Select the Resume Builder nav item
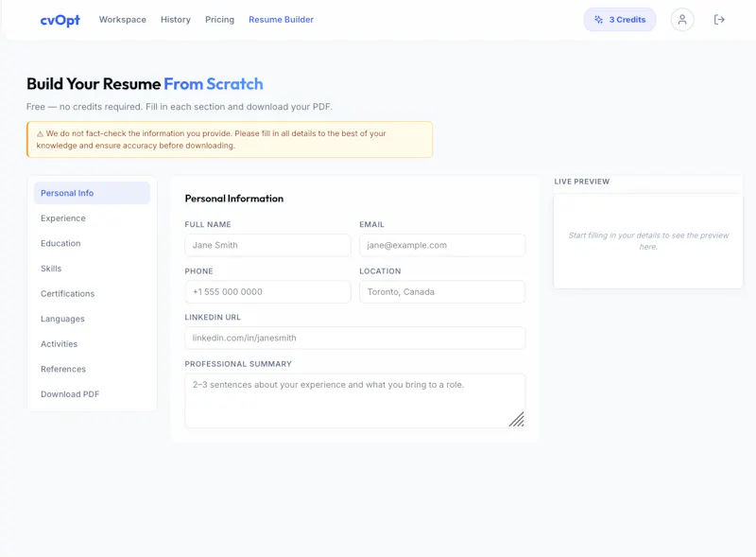 [281, 20]
